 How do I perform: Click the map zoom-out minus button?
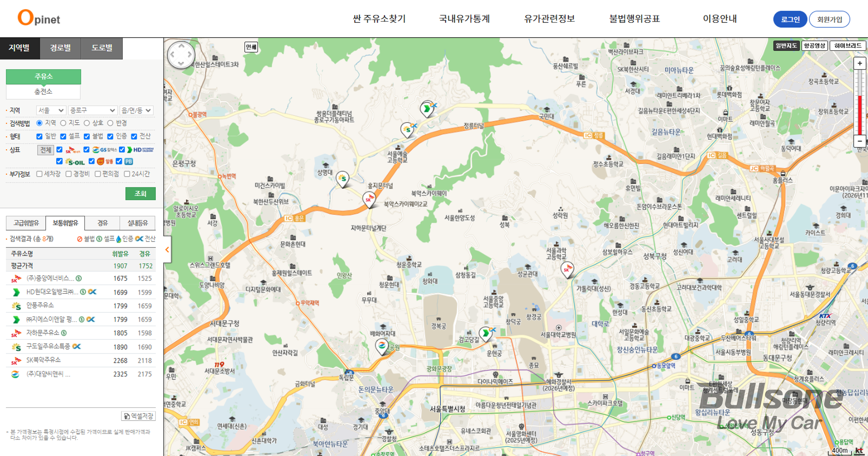859,141
